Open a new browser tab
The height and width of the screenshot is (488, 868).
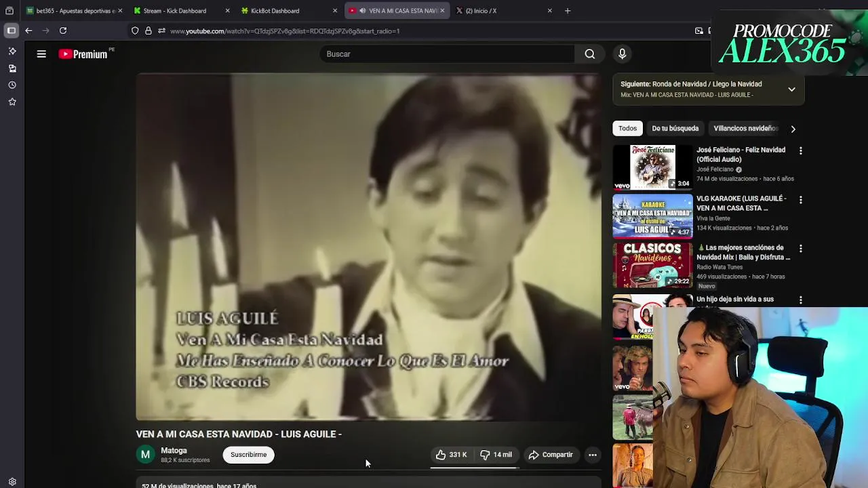coord(568,11)
